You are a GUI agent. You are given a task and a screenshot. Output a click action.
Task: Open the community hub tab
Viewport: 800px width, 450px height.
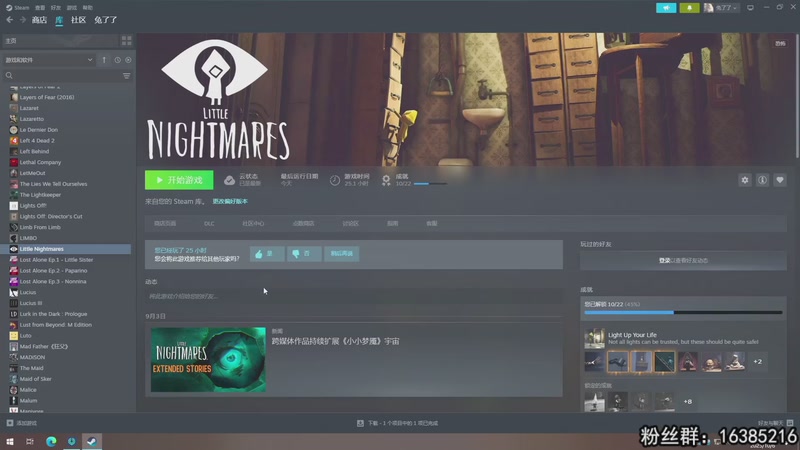tap(253, 223)
